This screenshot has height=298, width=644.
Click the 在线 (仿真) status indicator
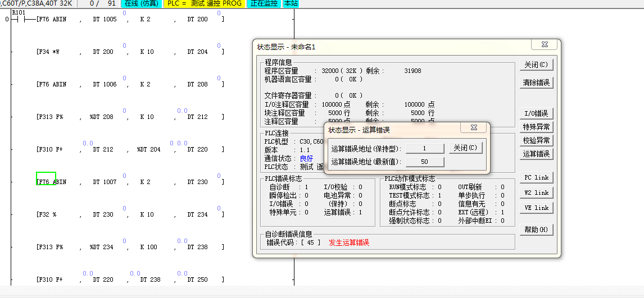point(142,3)
